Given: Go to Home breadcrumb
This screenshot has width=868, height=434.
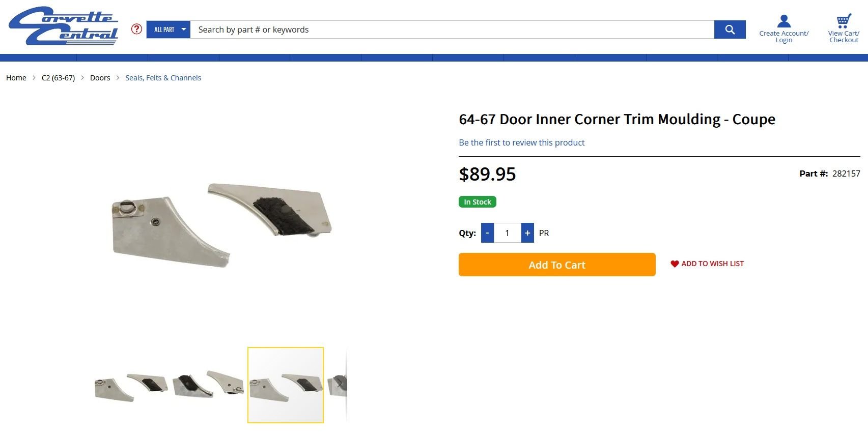Looking at the screenshot, I should click(x=16, y=78).
